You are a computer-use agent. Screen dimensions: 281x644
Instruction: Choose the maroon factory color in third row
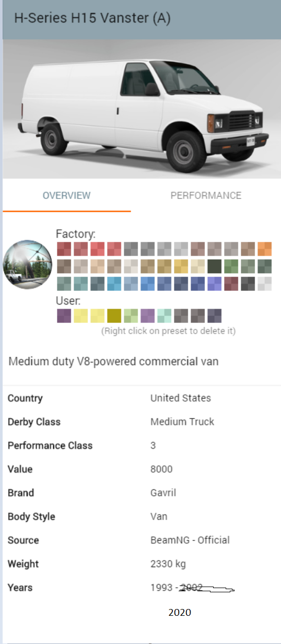(231, 284)
